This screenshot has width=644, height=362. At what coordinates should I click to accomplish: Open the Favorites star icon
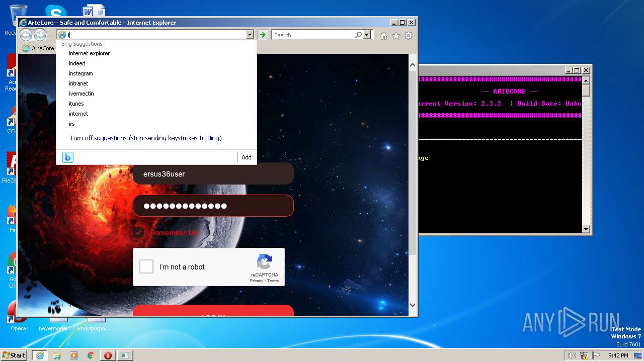pos(396,36)
